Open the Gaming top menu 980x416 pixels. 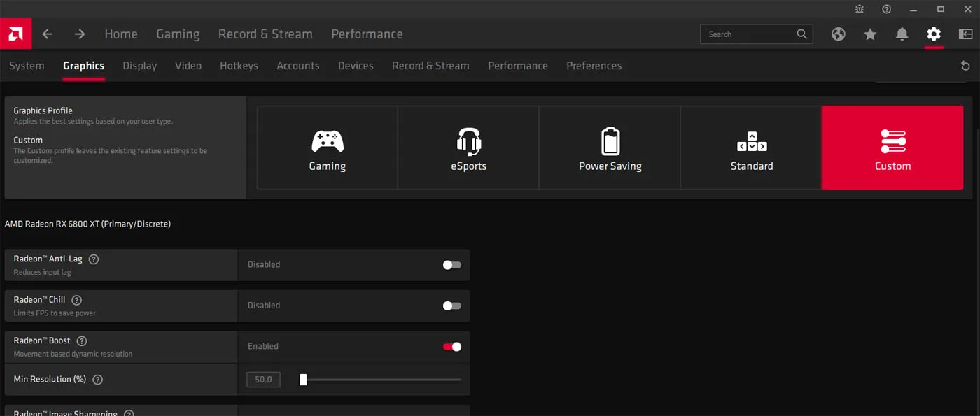click(178, 34)
